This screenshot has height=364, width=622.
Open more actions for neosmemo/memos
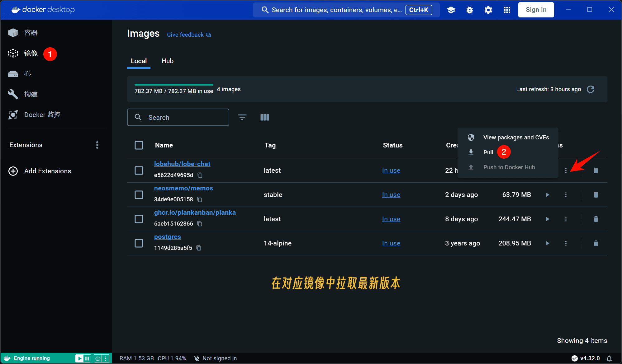coord(566,195)
